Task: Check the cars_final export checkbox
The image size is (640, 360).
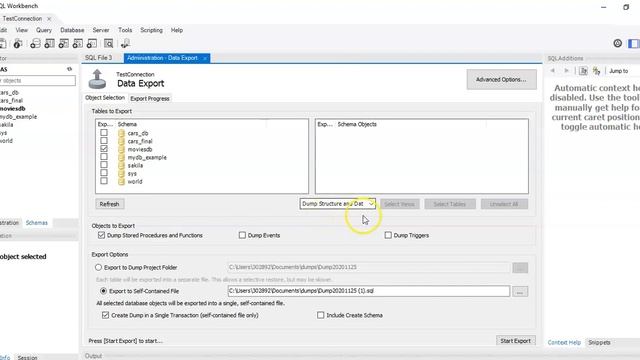Action: [x=104, y=141]
